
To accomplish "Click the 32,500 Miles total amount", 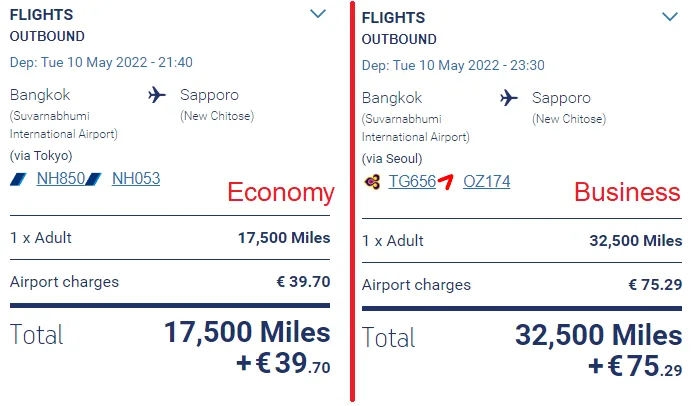I will pos(599,335).
